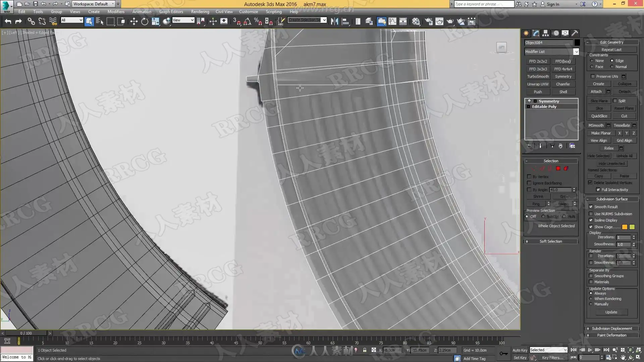Select the Polygon sub-object level icon
Screen dimensions: 644x362
coord(558,169)
